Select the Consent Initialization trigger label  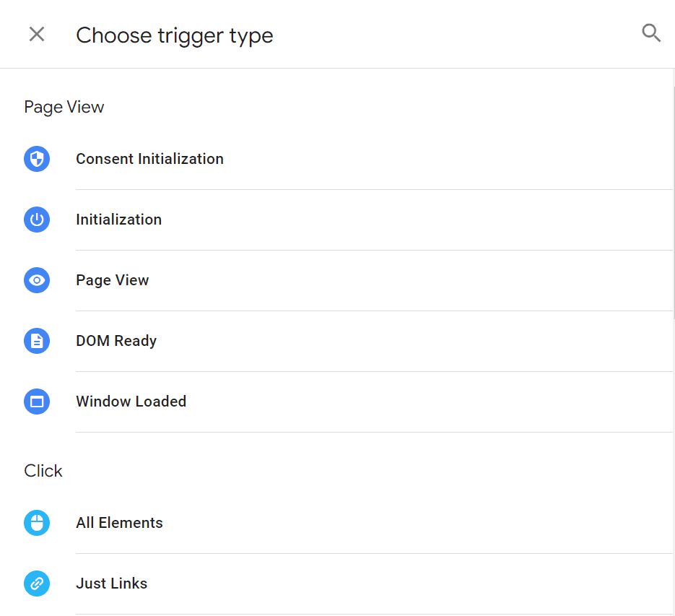click(149, 159)
